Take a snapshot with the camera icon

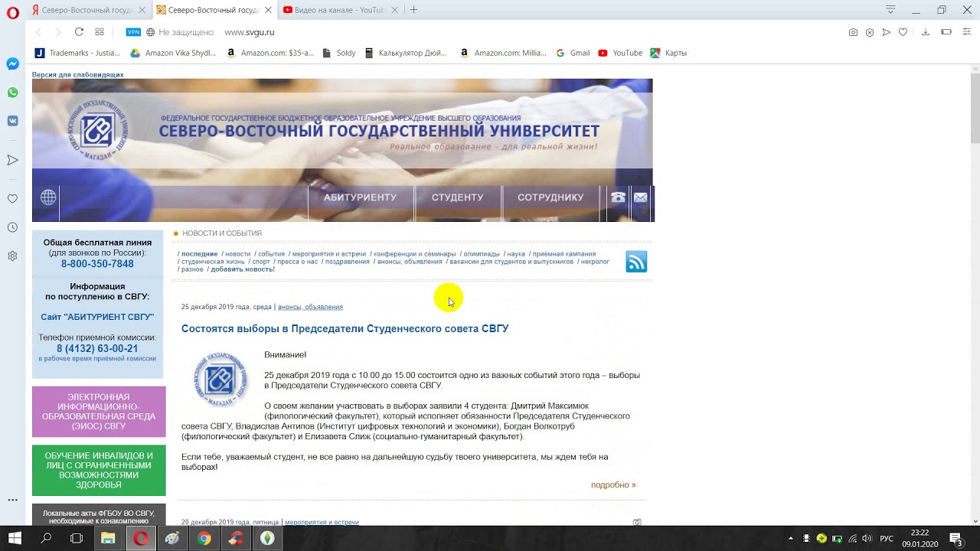(853, 32)
